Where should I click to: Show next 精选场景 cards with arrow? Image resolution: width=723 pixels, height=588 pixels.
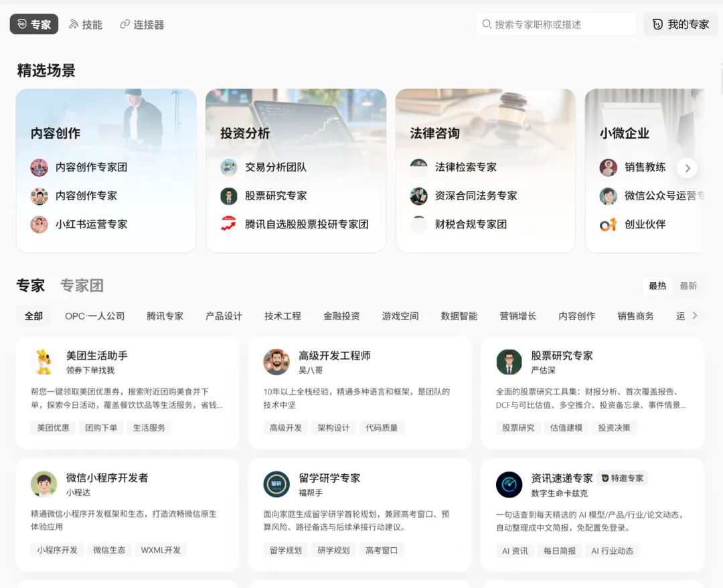[687, 168]
